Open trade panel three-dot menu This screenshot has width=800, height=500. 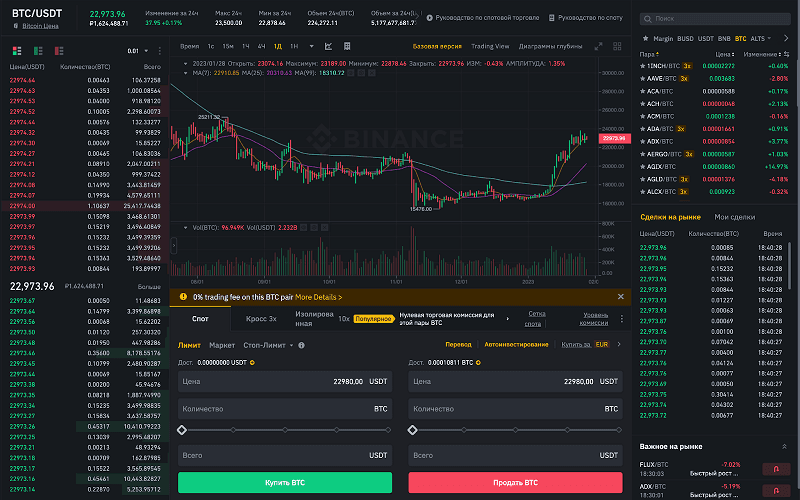coord(621,318)
